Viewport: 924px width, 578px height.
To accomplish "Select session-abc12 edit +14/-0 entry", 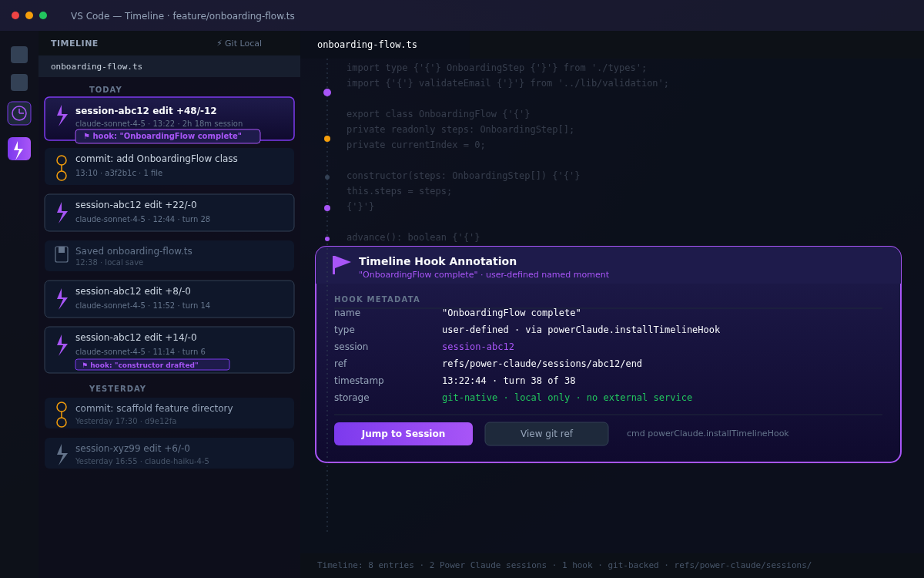I will [169, 350].
